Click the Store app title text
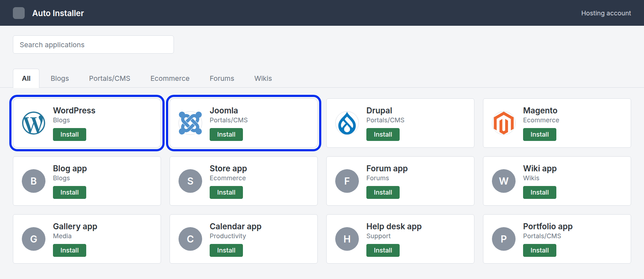Screen dimensions: 644x279 [x=228, y=168]
